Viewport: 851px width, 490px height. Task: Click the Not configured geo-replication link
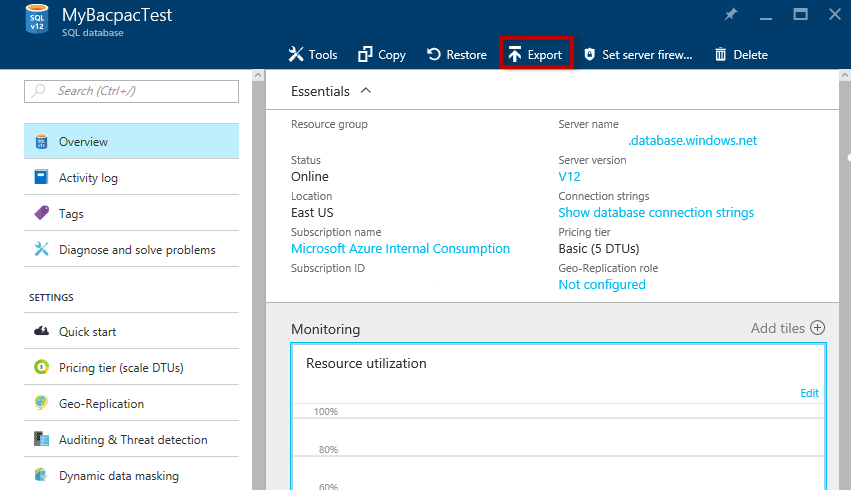pyautogui.click(x=602, y=285)
